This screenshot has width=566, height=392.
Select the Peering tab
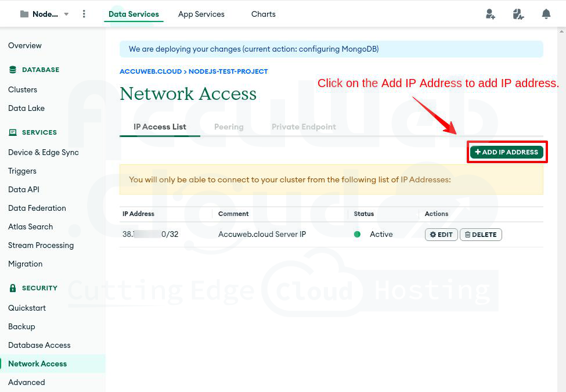[x=229, y=127]
